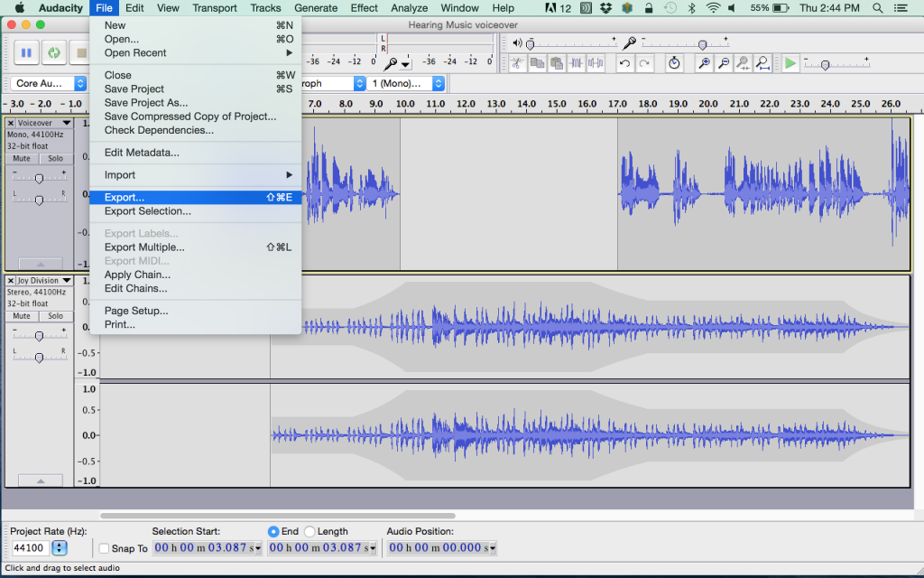Choose Save Project As... menu item

click(196, 103)
